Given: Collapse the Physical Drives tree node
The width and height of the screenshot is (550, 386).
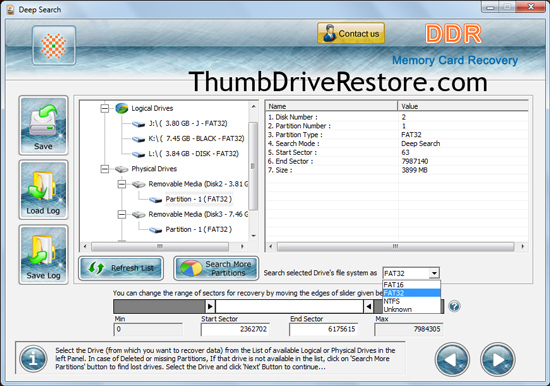Looking at the screenshot, I should click(105, 169).
